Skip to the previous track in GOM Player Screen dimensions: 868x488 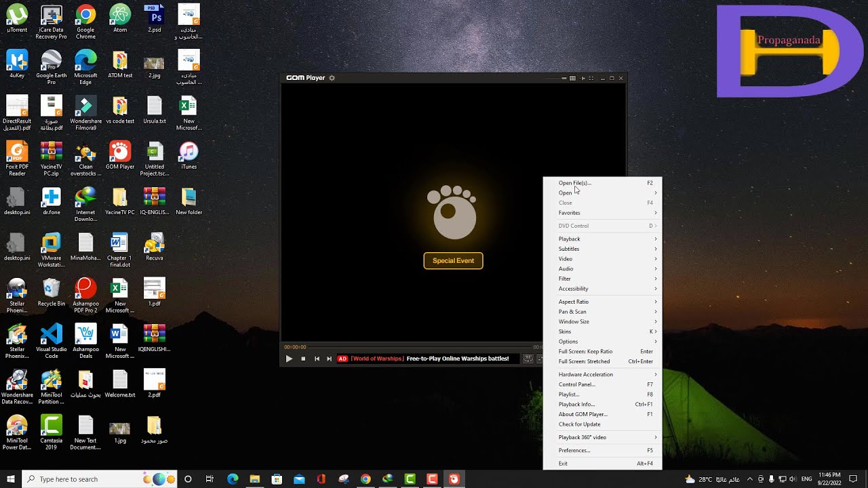[317, 359]
